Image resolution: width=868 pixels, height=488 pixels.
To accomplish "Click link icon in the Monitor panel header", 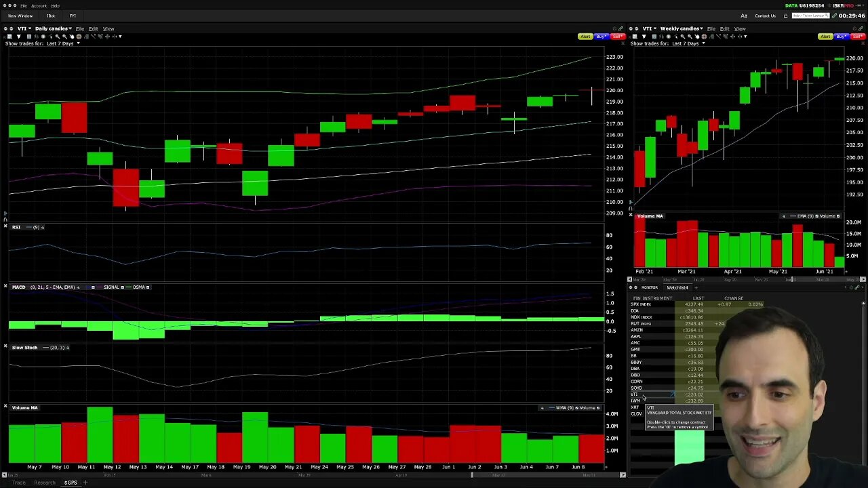I will tap(857, 287).
